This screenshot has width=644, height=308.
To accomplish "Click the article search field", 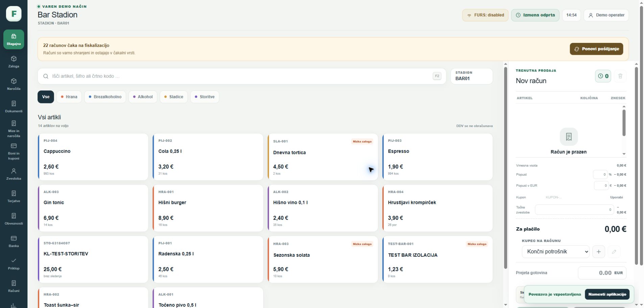I will coord(242,76).
